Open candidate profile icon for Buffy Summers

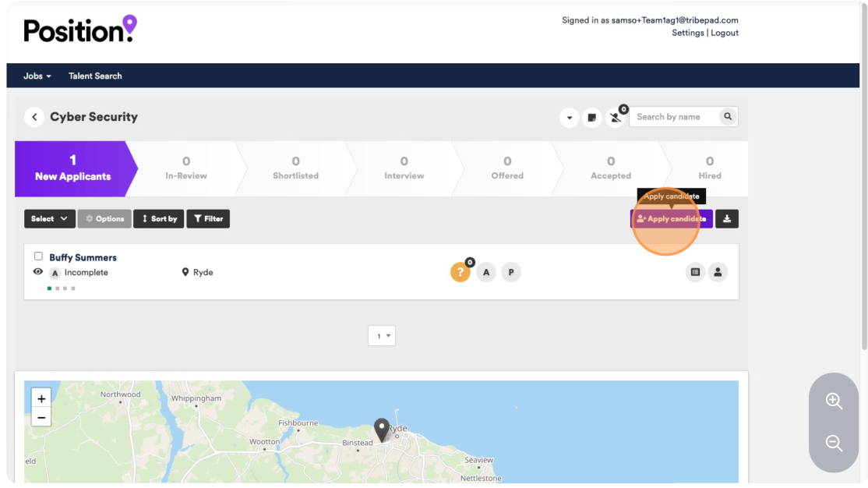tap(718, 272)
